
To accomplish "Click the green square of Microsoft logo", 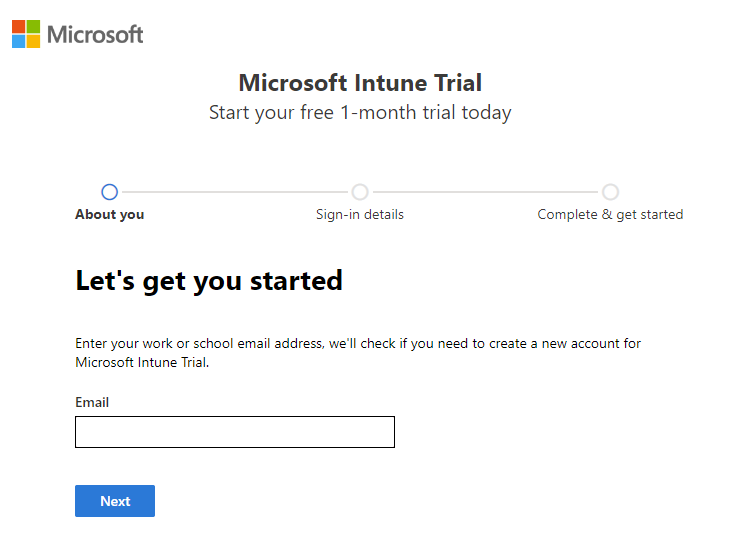I will coord(33,26).
